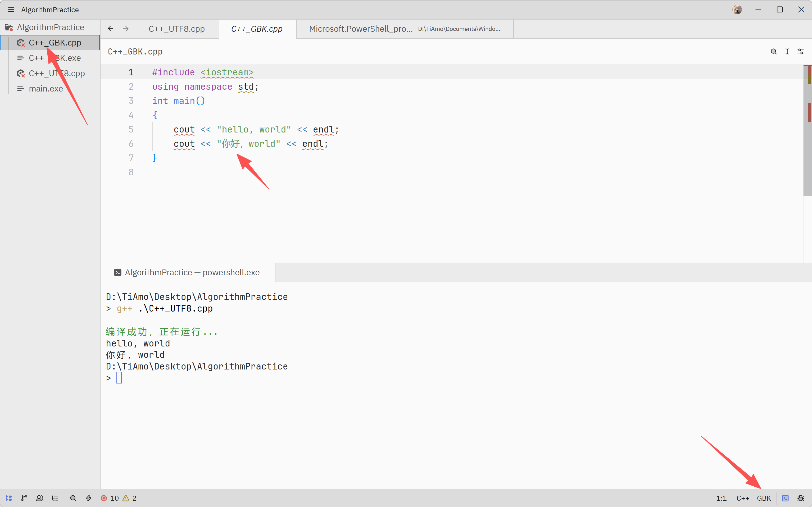Open cursor position 1:1 go-to-line
The image size is (812, 507).
721,498
